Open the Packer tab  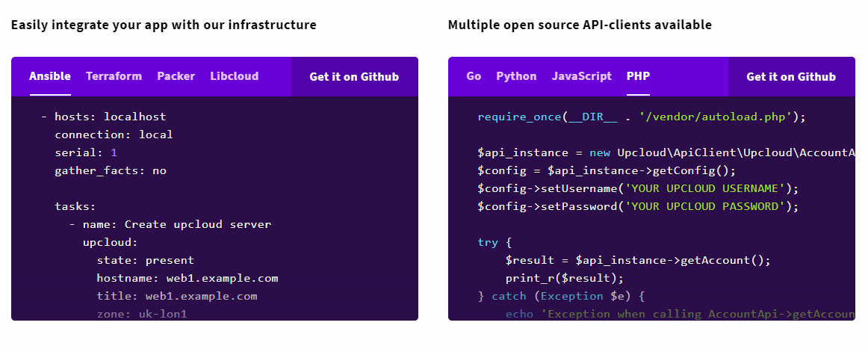click(x=176, y=76)
